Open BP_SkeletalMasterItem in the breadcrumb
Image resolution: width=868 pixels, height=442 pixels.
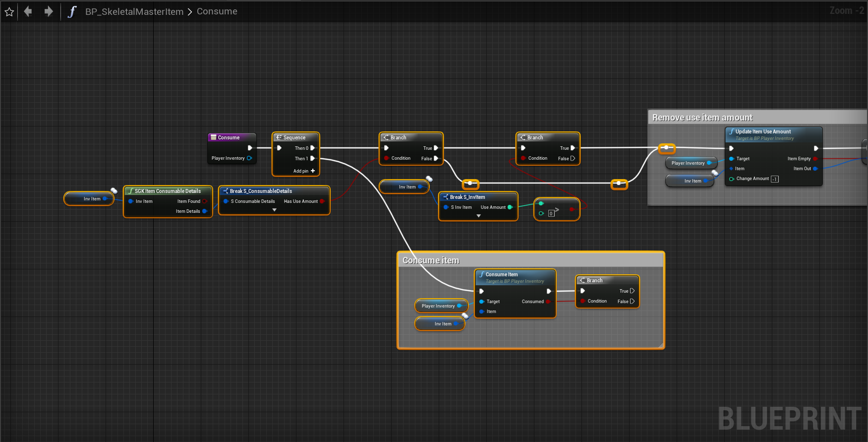point(134,11)
